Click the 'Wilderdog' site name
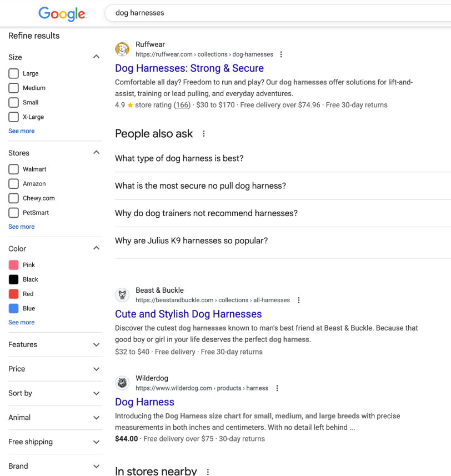 pyautogui.click(x=152, y=378)
